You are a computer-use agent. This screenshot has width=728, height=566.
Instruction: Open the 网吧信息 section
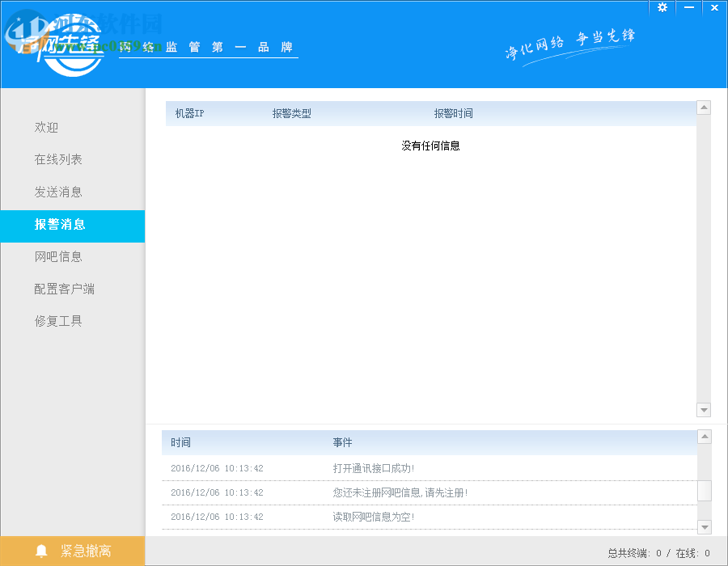pyautogui.click(x=57, y=256)
